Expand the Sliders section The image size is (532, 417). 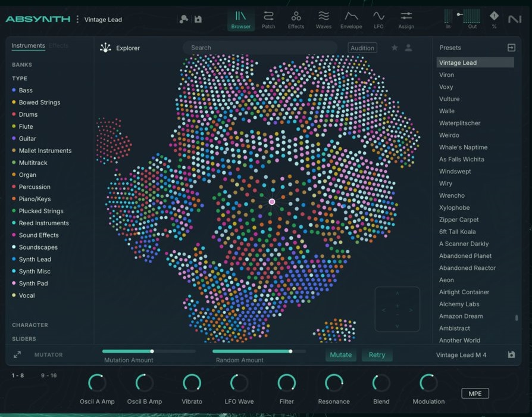click(24, 339)
